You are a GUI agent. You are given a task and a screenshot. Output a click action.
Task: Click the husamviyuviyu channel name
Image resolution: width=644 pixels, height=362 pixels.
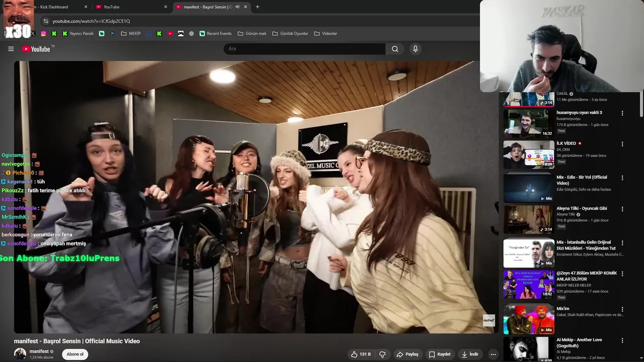pyautogui.click(x=568, y=119)
